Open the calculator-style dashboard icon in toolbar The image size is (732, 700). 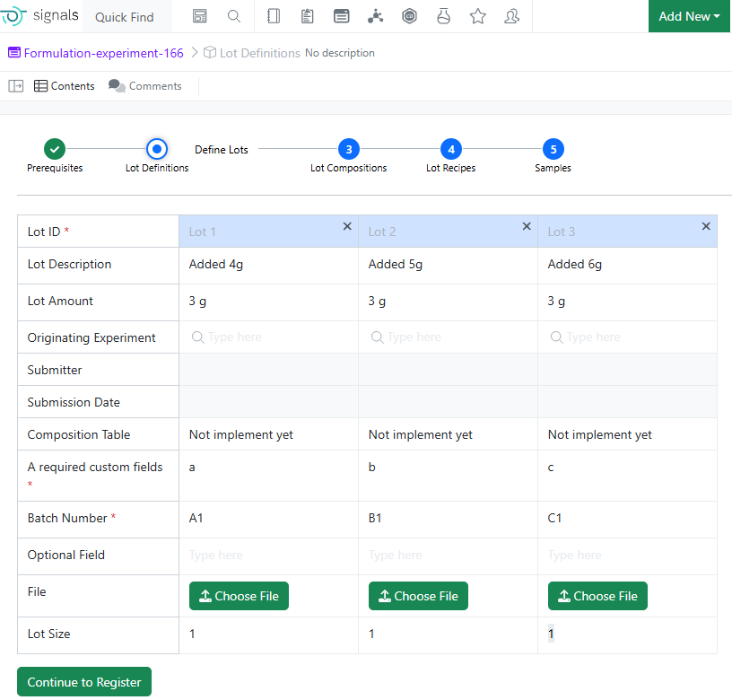tap(200, 16)
